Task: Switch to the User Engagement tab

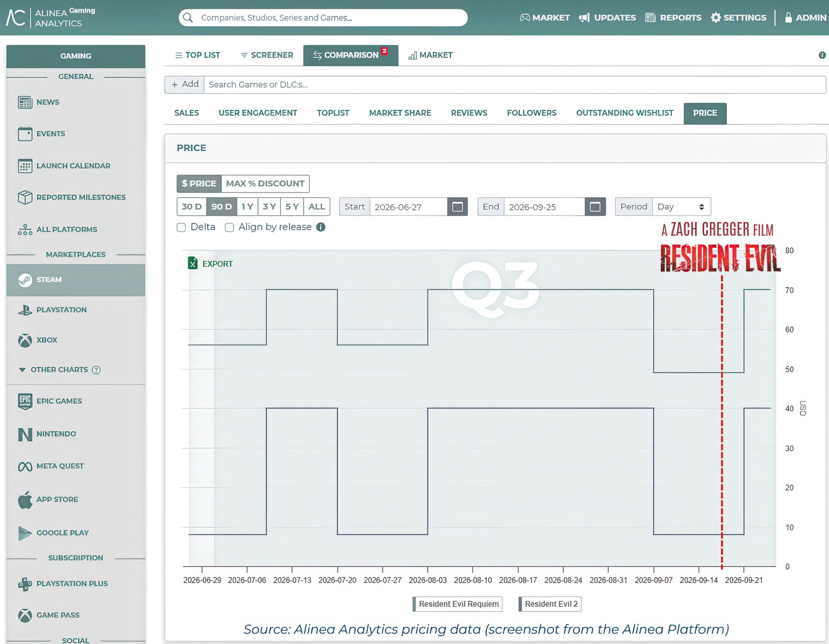Action: click(258, 113)
